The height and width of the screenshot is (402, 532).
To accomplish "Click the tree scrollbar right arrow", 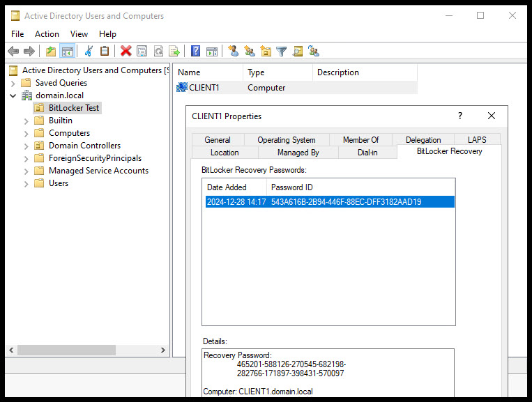I will 163,350.
